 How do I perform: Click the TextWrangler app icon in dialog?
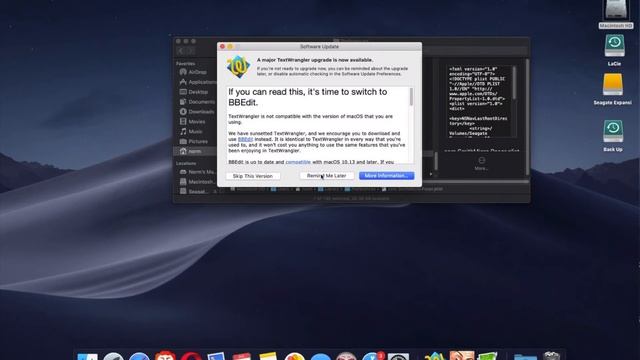(x=238, y=67)
